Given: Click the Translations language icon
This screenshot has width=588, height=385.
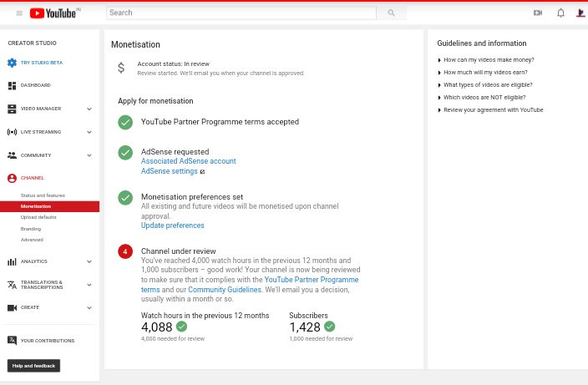Looking at the screenshot, I should pyautogui.click(x=12, y=285).
